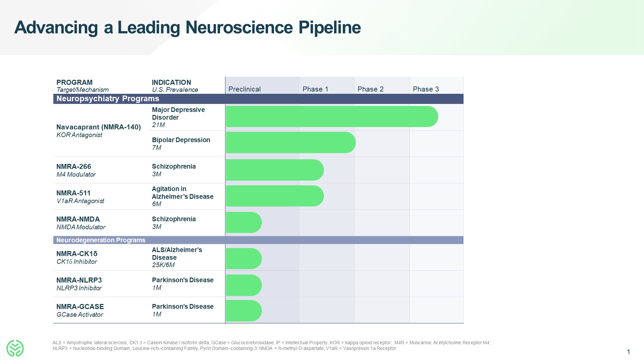Click the Neuropsychiatry Programs section banner
This screenshot has height=362, width=644.
(258, 99)
